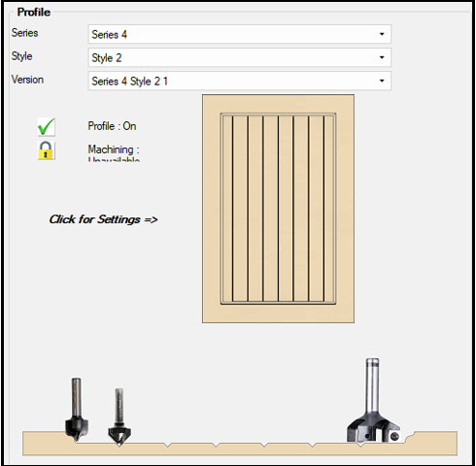
Task: Click the Profile : On label
Action: (112, 126)
